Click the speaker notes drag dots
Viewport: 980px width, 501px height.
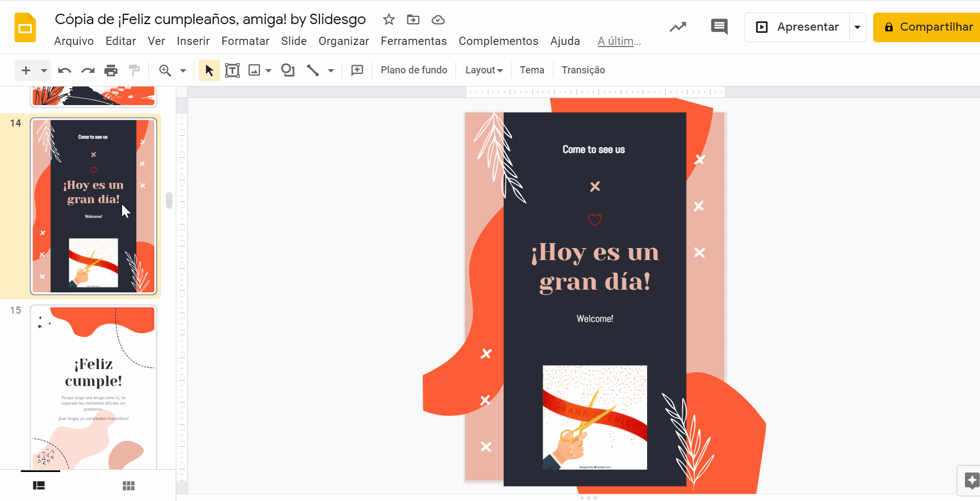pos(588,498)
